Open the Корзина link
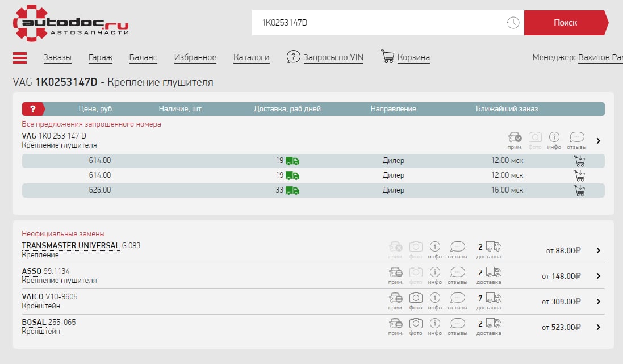The width and height of the screenshot is (623, 364). [413, 57]
